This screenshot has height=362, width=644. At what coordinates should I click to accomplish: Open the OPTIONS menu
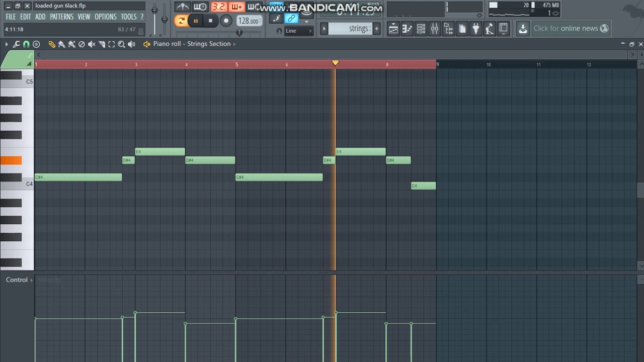click(105, 17)
